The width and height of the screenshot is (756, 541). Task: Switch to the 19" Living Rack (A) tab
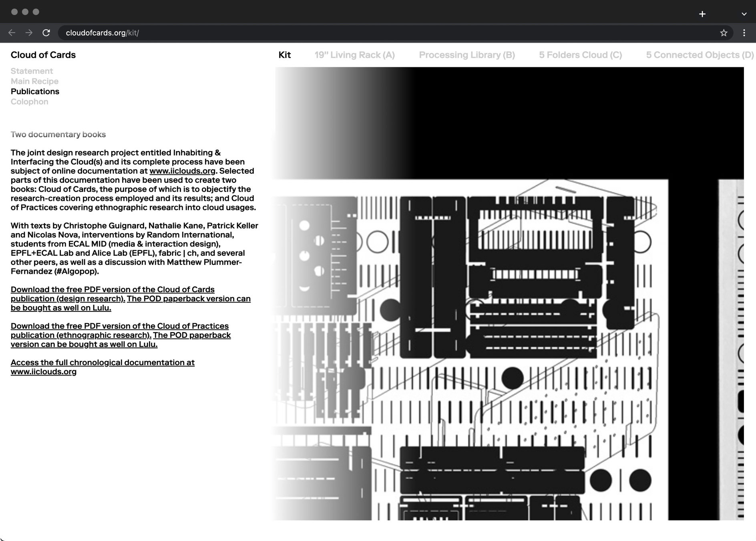tap(354, 55)
